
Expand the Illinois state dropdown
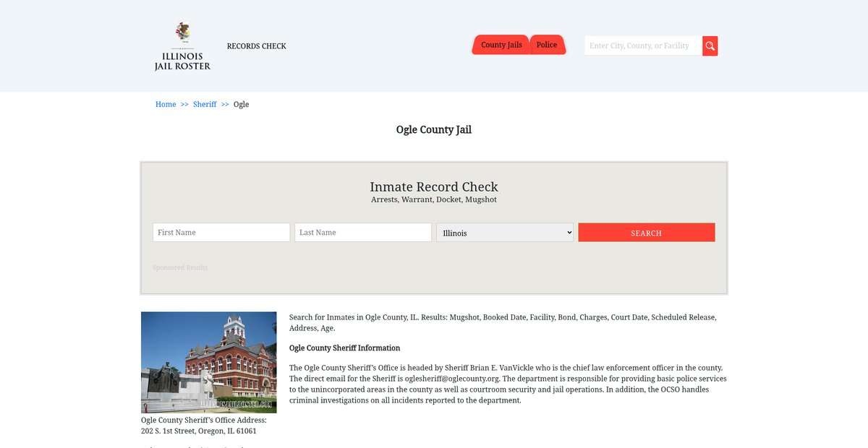(505, 232)
